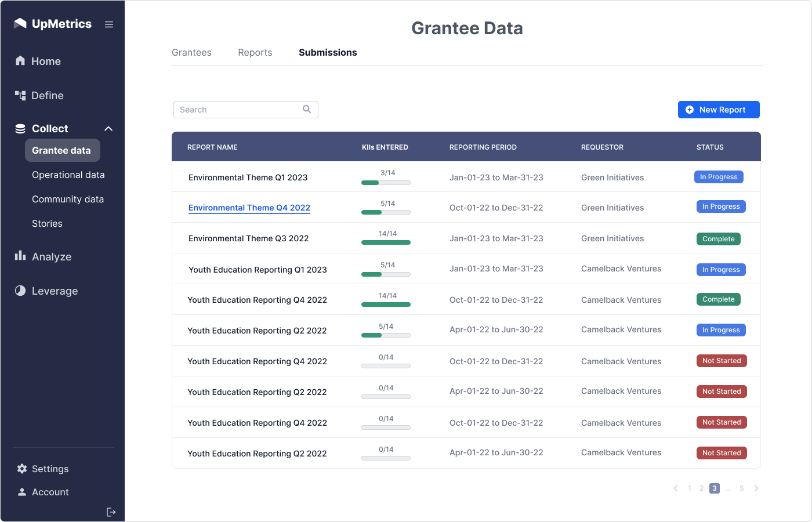Viewport: 812px width, 522px height.
Task: Go to the Analyze section
Action: [x=51, y=257]
